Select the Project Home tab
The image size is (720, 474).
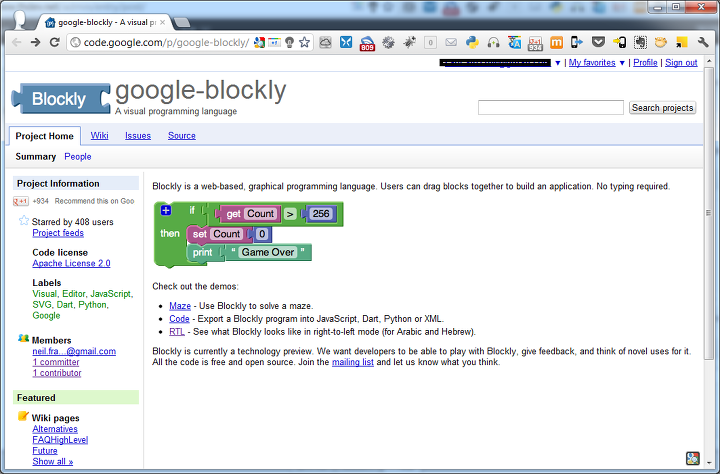(45, 136)
